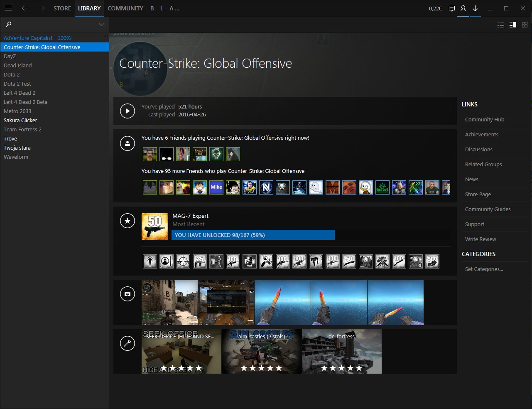This screenshot has height=409, width=532.
Task: Open the B L A... profile tab
Action: [165, 8]
